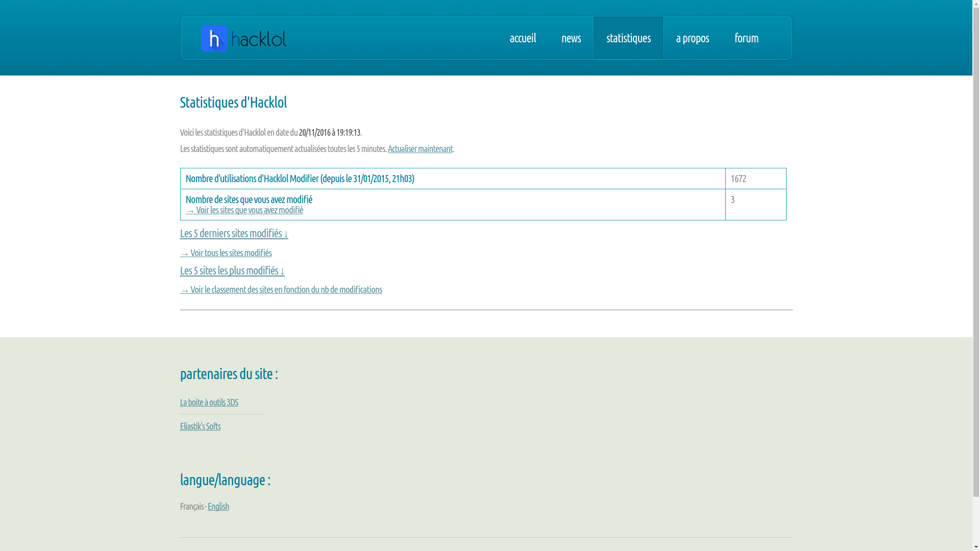Open classement des sites par modifications
Screen dimensions: 980x551
tap(281, 289)
